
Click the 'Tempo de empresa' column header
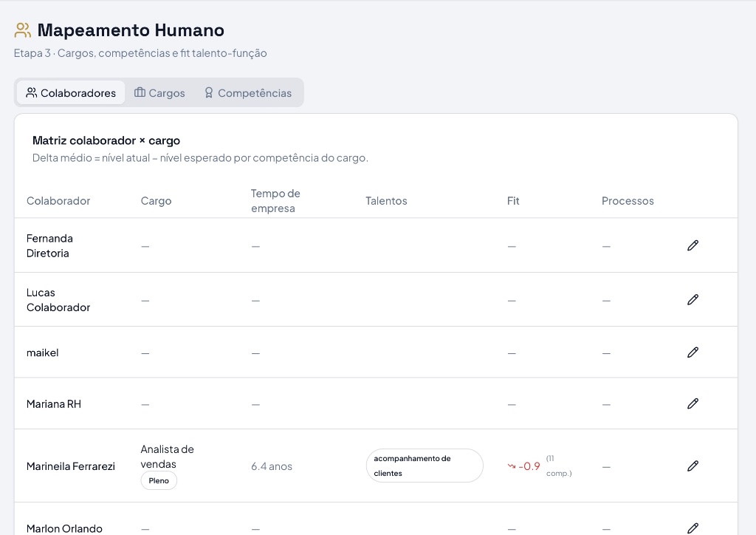(x=275, y=201)
